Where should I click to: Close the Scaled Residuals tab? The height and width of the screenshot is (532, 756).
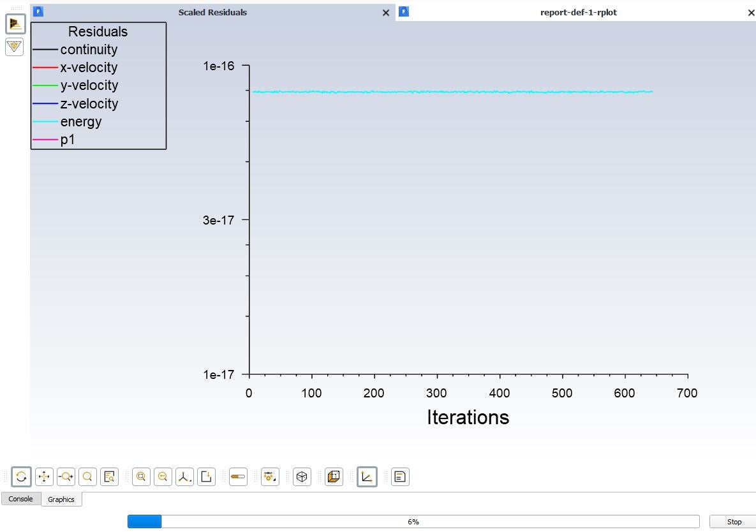[385, 13]
